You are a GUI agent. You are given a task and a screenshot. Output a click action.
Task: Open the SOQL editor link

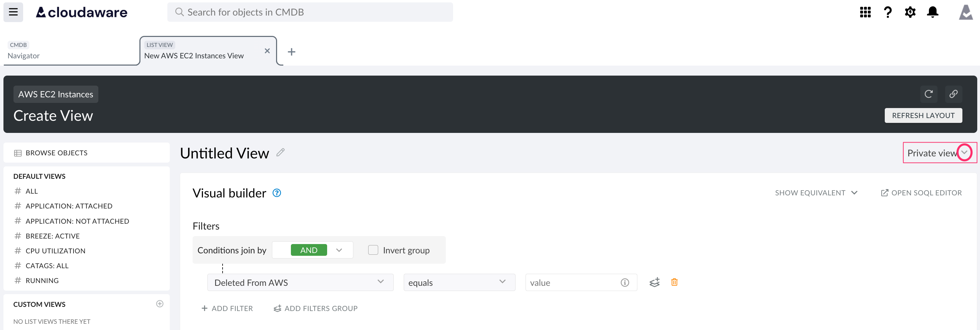coord(921,193)
